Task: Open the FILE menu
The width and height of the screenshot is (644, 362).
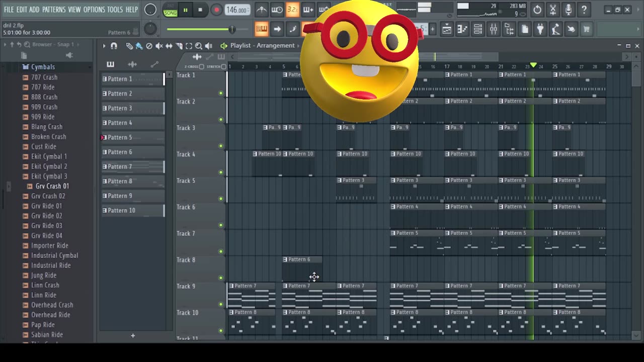Action: (x=9, y=10)
